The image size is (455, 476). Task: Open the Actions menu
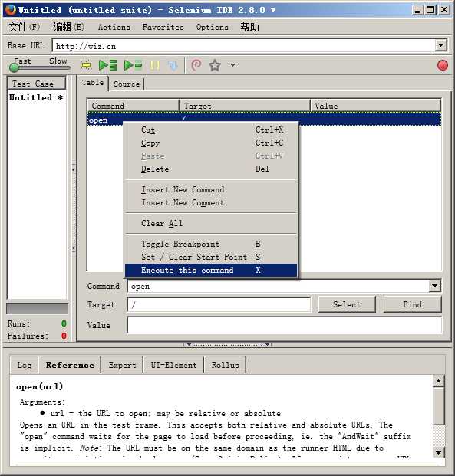click(114, 27)
